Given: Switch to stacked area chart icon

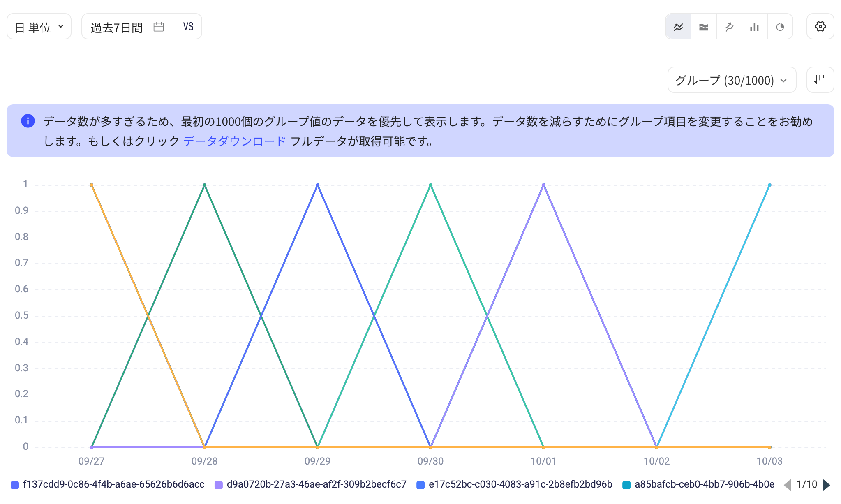Looking at the screenshot, I should (x=704, y=27).
